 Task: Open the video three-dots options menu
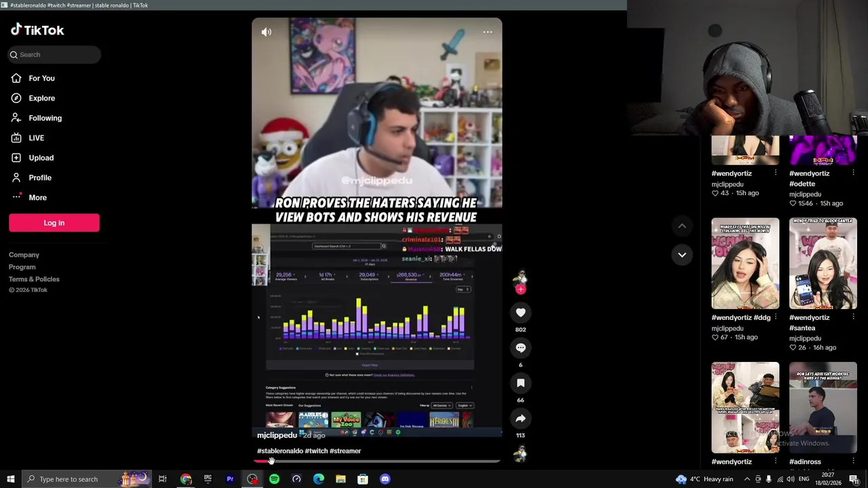point(488,32)
